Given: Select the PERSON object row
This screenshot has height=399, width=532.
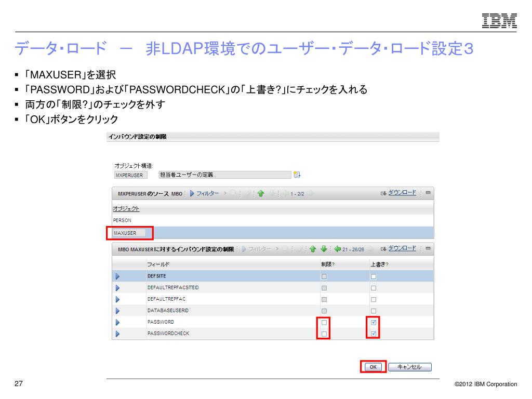Looking at the screenshot, I should (273, 220).
